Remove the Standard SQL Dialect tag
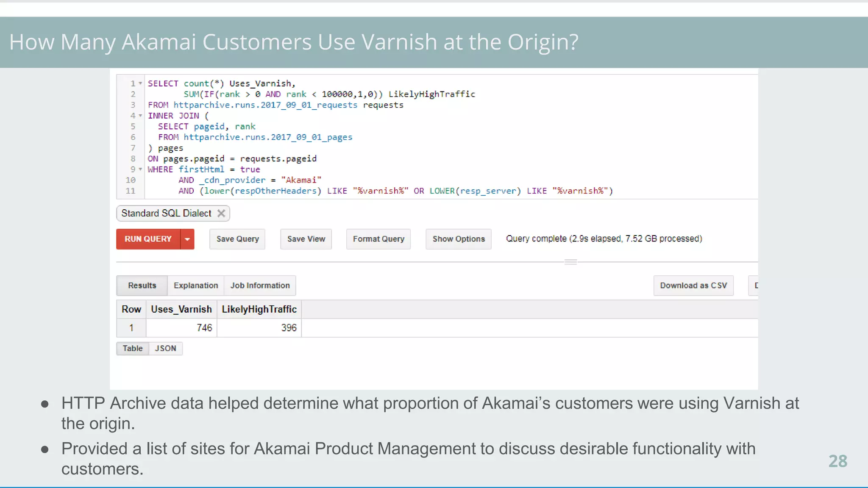 click(221, 213)
